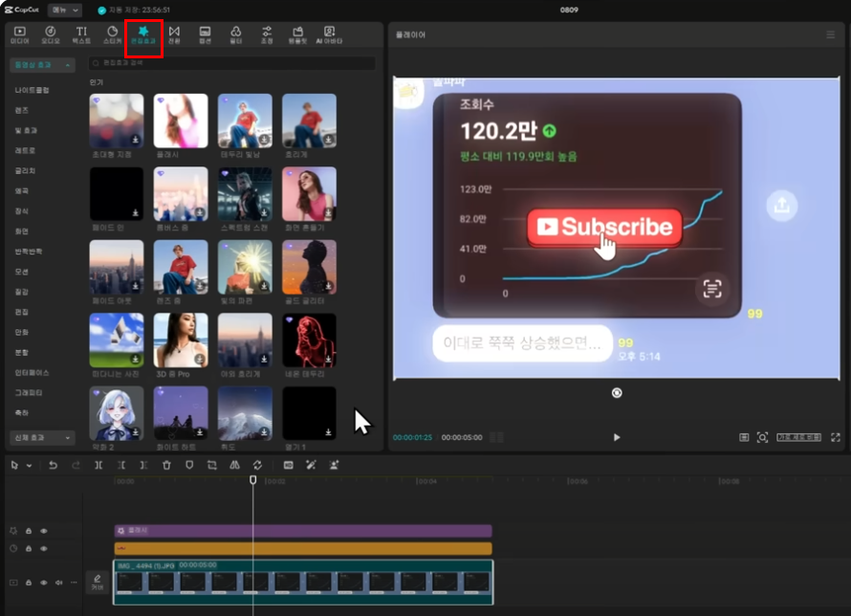Select the 렌즈 effect category

(22, 110)
